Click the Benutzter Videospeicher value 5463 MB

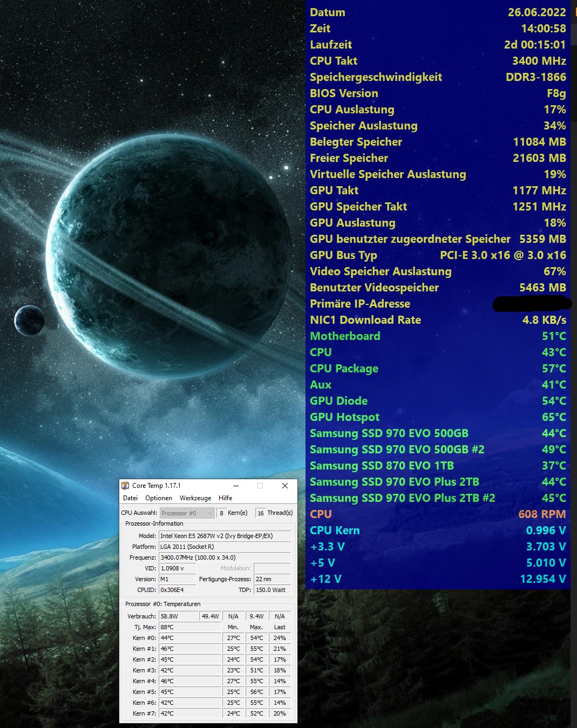point(542,288)
